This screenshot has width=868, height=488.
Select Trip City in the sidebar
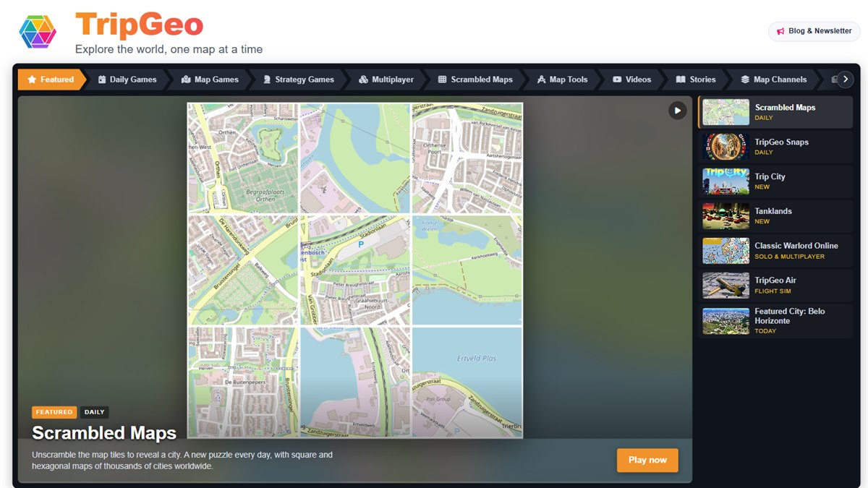pyautogui.click(x=776, y=181)
